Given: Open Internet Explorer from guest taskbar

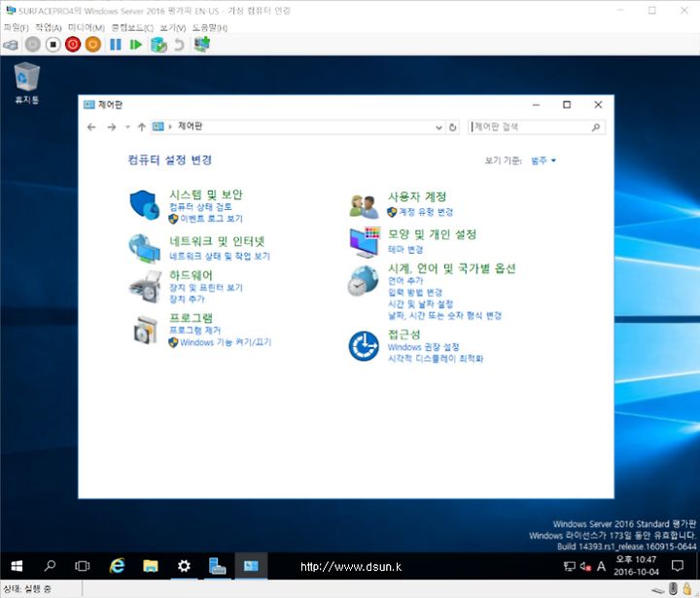Looking at the screenshot, I should (x=117, y=566).
